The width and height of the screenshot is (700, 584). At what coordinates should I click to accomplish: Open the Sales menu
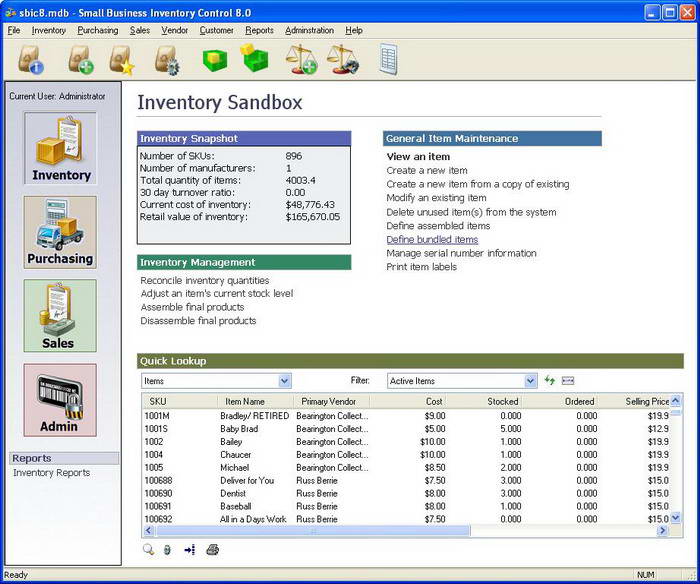[x=140, y=30]
